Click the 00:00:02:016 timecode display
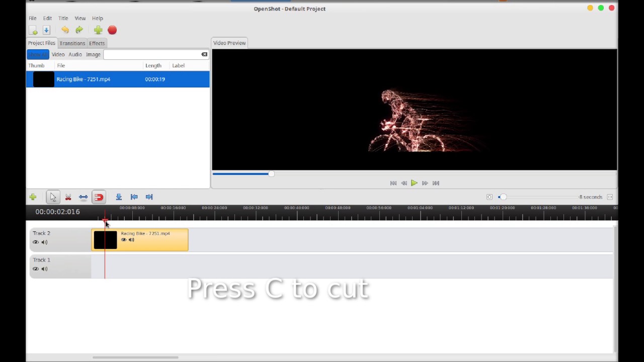Image resolution: width=644 pixels, height=362 pixels. [x=57, y=212]
